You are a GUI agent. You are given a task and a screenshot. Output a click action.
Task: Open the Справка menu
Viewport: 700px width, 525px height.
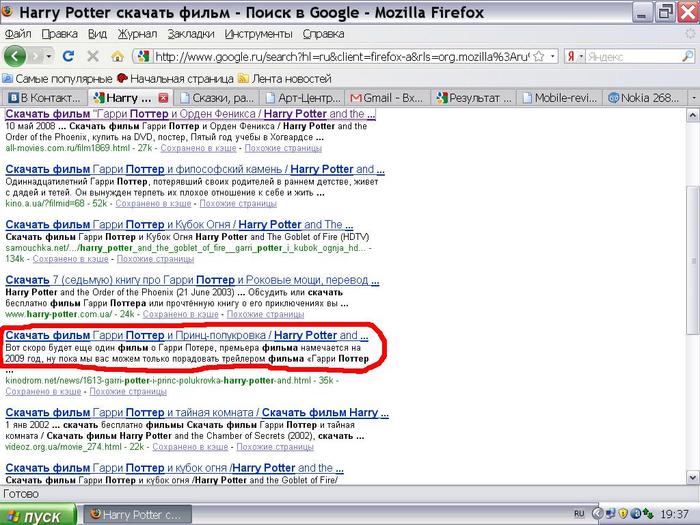pos(324,34)
